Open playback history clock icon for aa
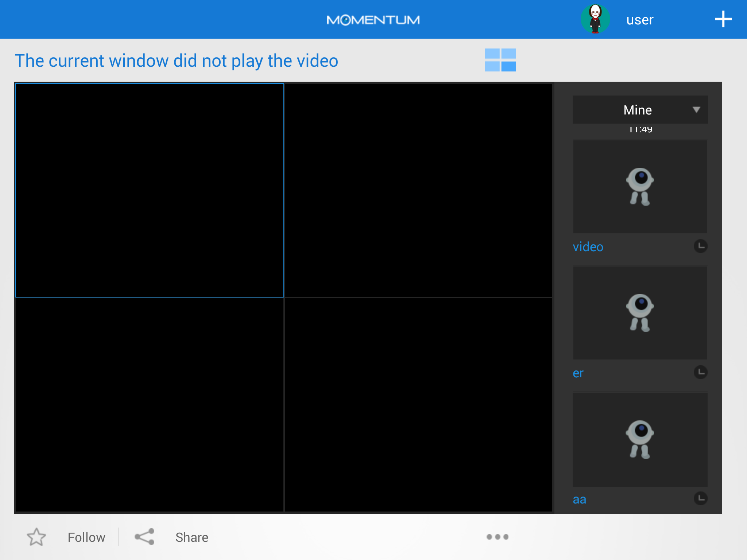 pyautogui.click(x=700, y=498)
